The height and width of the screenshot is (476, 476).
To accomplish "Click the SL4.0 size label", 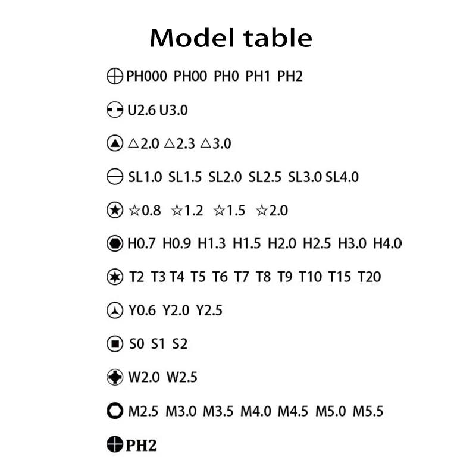I will coord(342,177).
